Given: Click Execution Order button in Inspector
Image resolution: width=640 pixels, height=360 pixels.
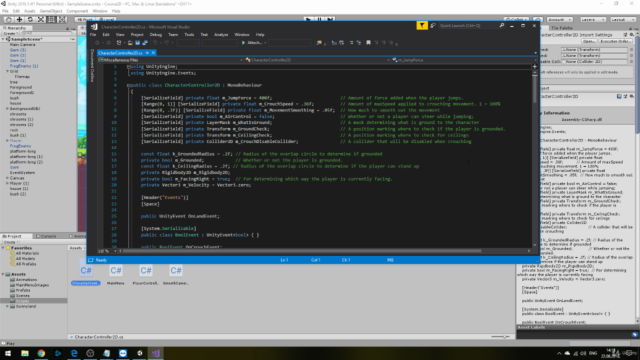Looking at the screenshot, I should pos(615,41).
